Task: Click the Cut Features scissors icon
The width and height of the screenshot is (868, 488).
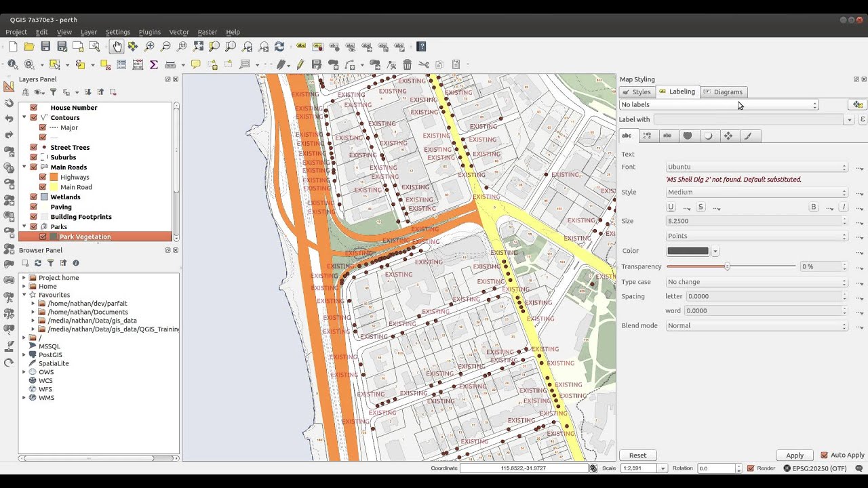Action: click(423, 64)
